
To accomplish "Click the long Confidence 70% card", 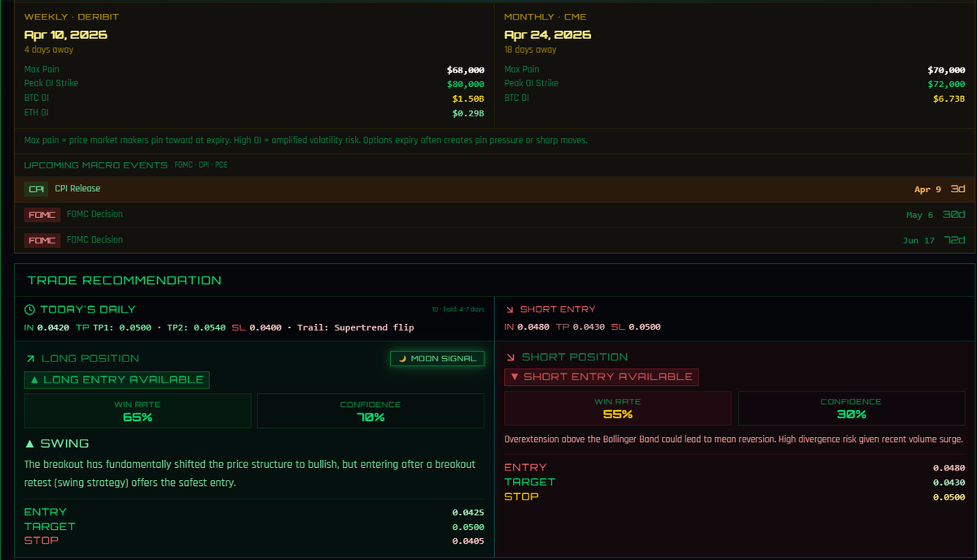I will 370,411.
